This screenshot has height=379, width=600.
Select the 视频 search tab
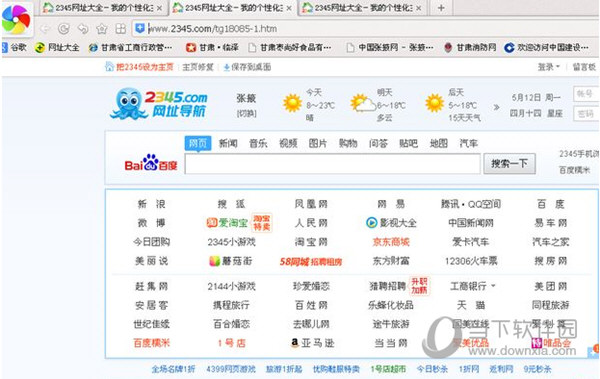288,144
